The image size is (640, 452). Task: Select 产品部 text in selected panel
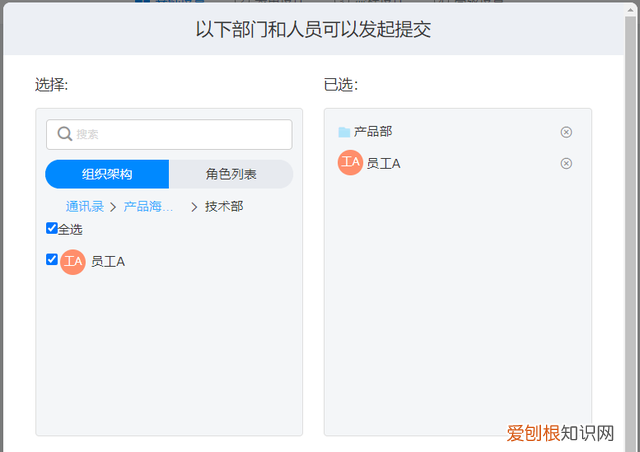pos(373,131)
